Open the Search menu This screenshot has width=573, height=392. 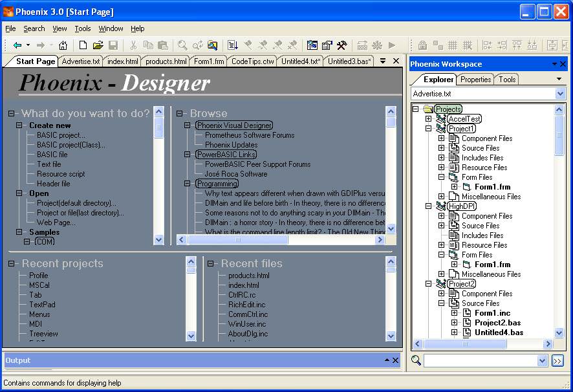pyautogui.click(x=34, y=28)
